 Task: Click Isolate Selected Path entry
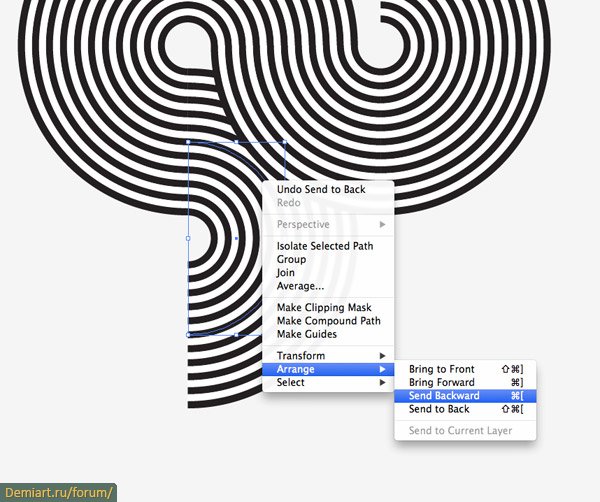(x=328, y=246)
